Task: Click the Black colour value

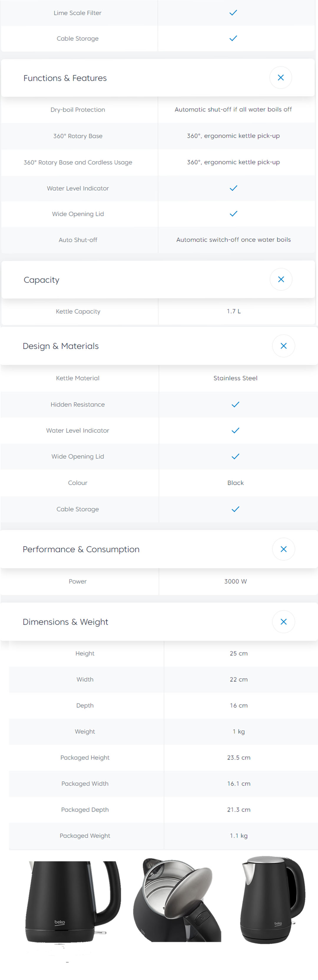Action: coord(236,483)
